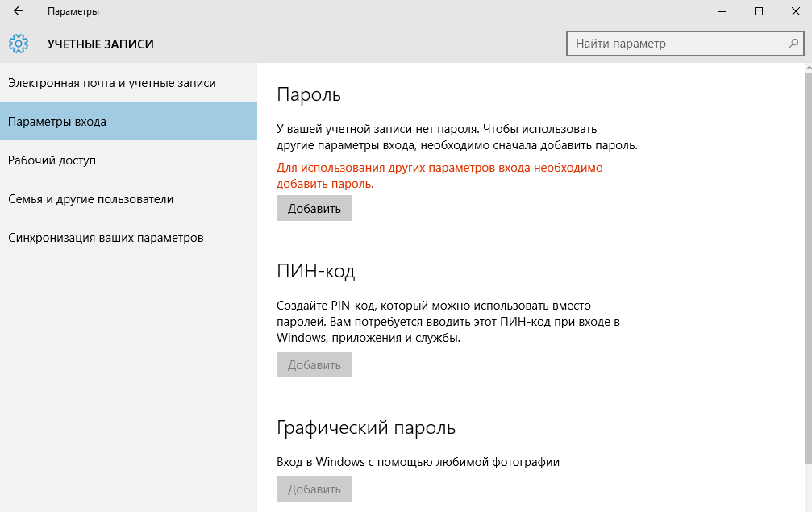Click Добавить button under ПИН-код
Image resolution: width=812 pixels, height=512 pixels.
click(x=314, y=365)
